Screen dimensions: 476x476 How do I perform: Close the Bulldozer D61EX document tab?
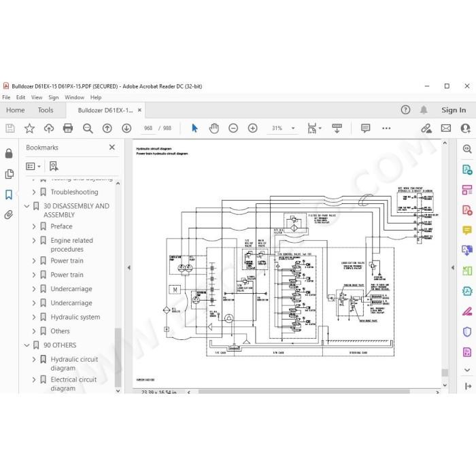click(139, 110)
